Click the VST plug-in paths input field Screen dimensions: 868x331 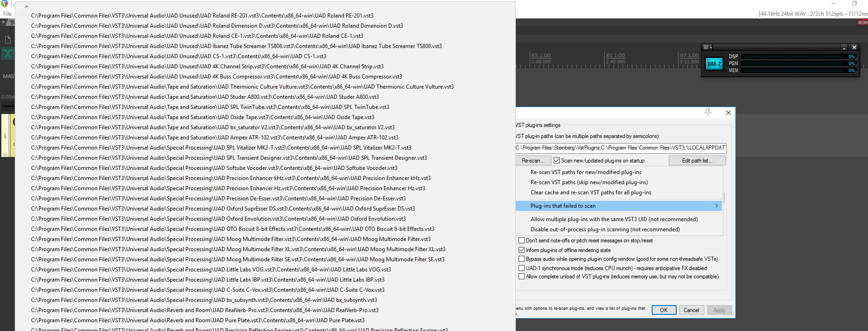tap(621, 148)
